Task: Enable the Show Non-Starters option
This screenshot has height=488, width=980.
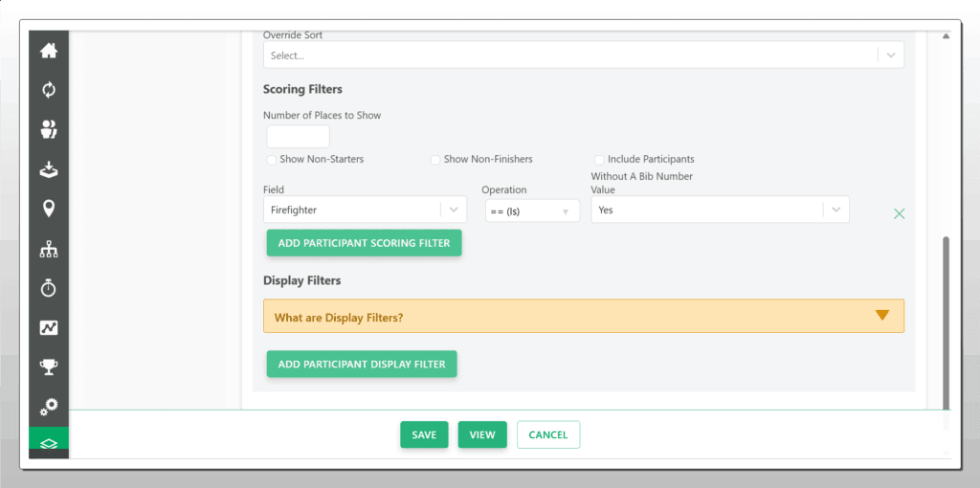Action: pyautogui.click(x=272, y=160)
